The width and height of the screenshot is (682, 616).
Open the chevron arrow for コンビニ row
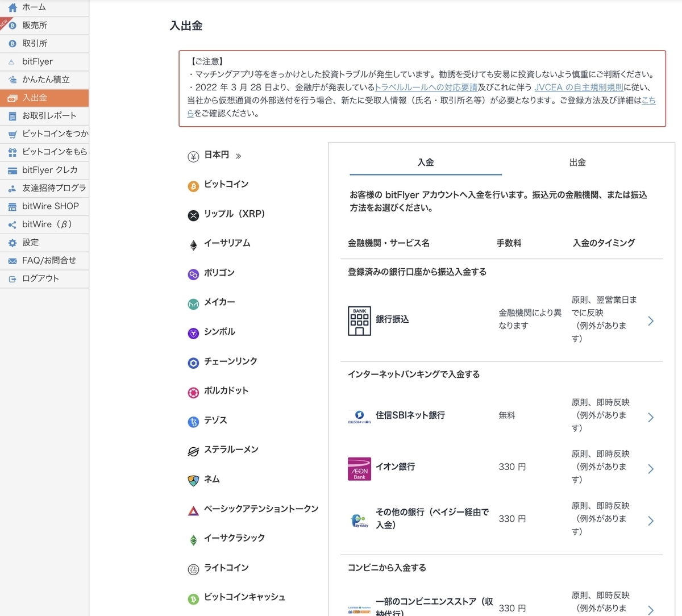pyautogui.click(x=651, y=610)
